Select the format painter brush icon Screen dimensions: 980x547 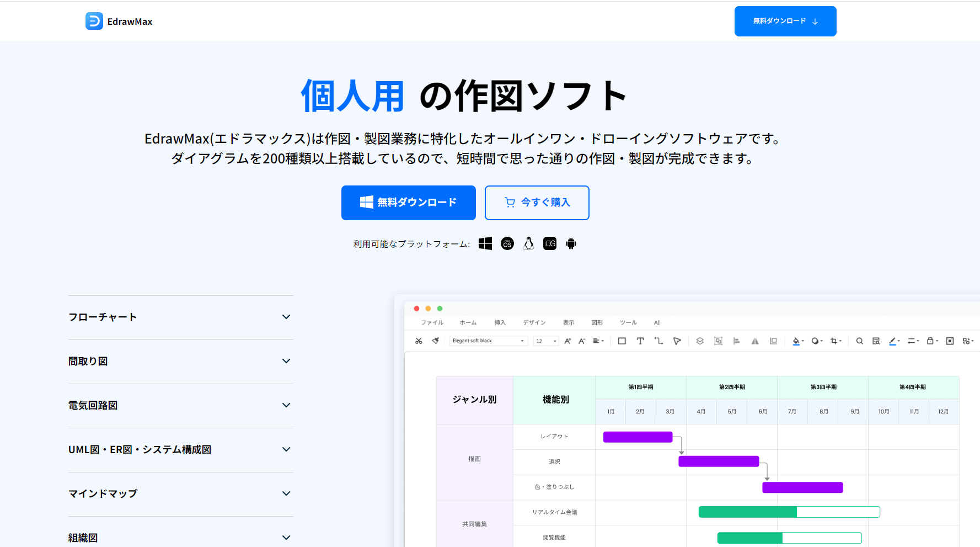(436, 341)
